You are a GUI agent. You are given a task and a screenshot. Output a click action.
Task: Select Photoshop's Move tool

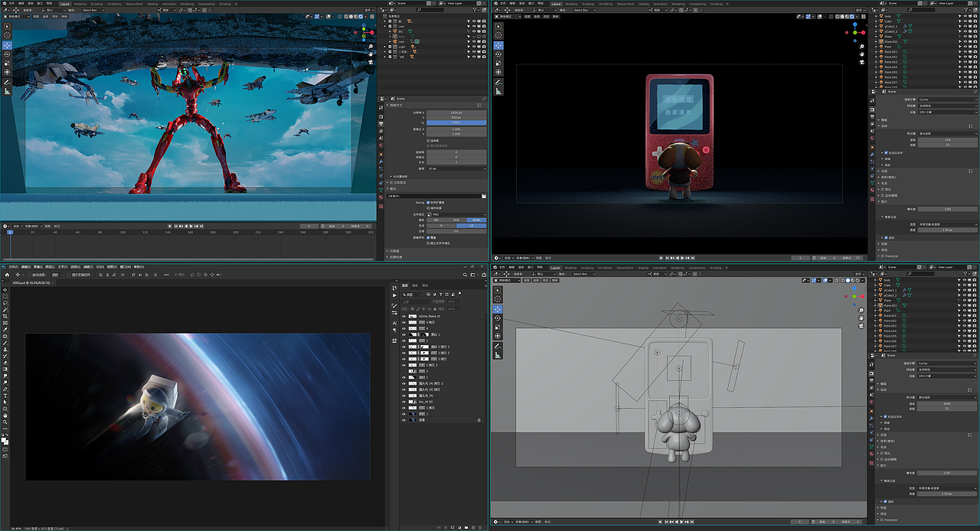[x=5, y=289]
